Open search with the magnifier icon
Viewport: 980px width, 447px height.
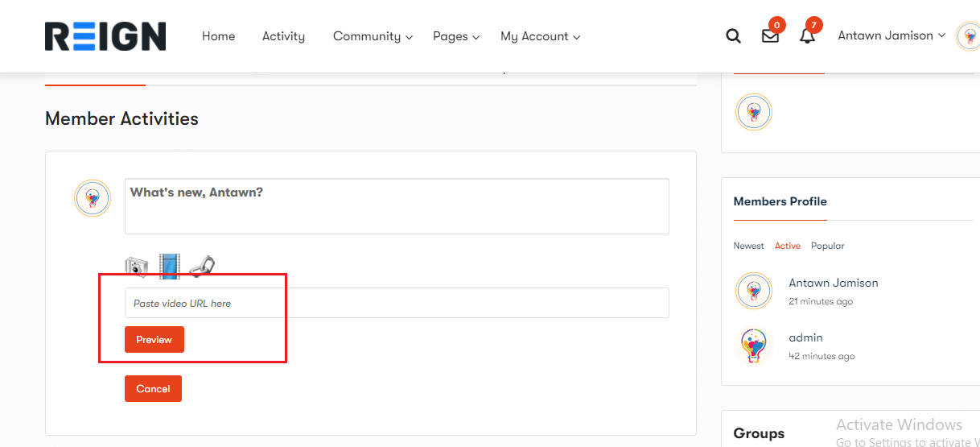(733, 36)
